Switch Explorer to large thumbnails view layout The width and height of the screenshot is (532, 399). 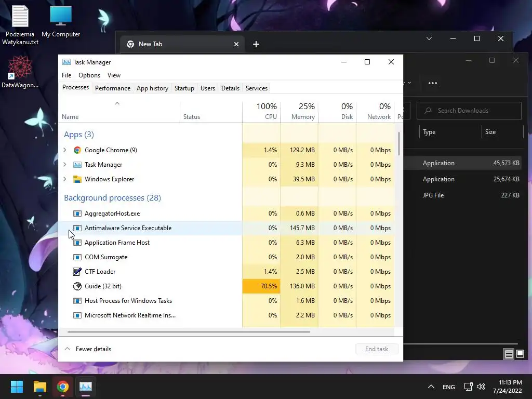(520, 354)
